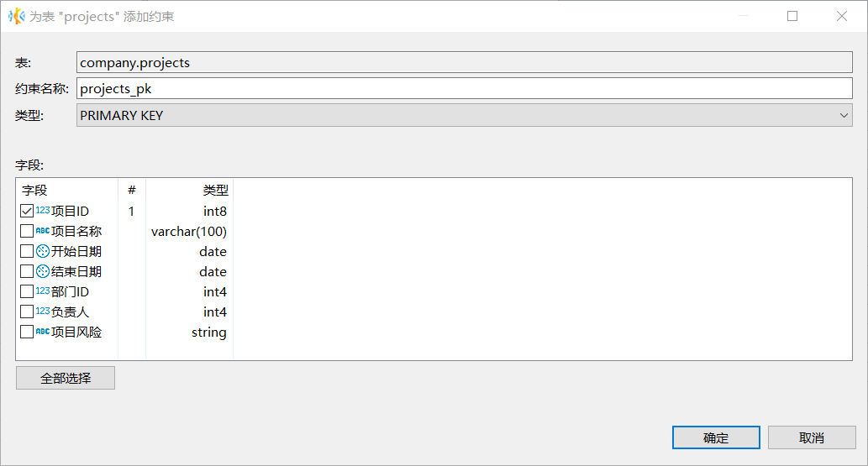The height and width of the screenshot is (466, 868).
Task: Click the application icon in title bar
Action: point(16,16)
